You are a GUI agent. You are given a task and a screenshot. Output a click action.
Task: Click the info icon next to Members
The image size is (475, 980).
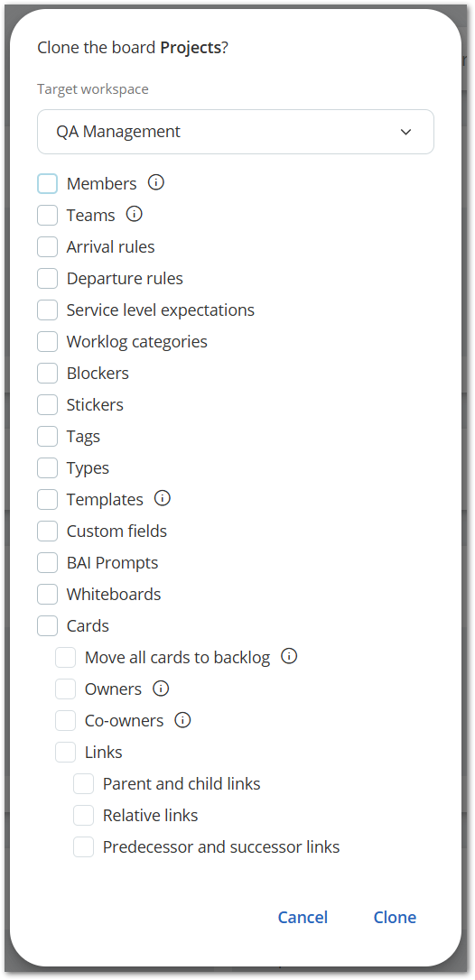[156, 182]
